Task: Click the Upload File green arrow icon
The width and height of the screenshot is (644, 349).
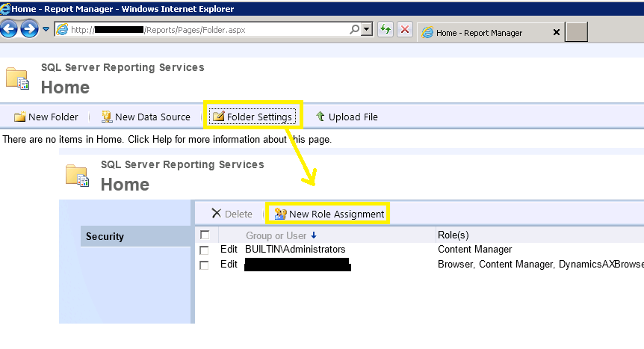Action: pyautogui.click(x=321, y=117)
